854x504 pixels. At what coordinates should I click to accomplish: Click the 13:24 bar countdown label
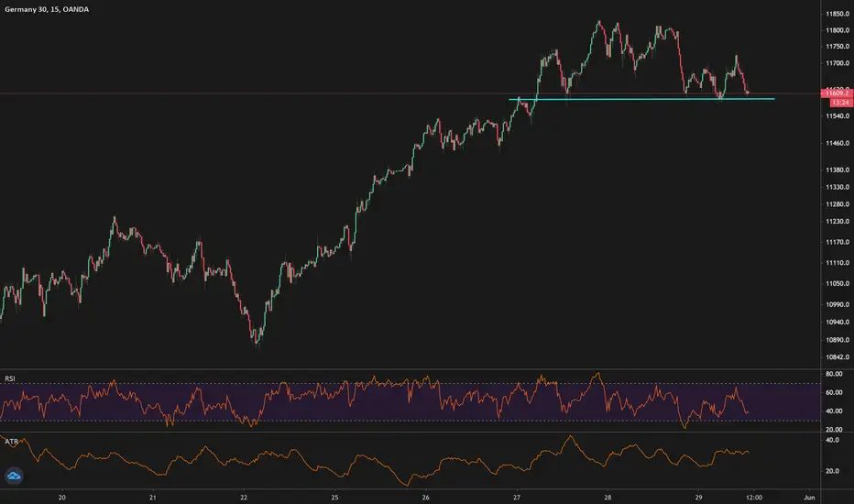pyautogui.click(x=840, y=103)
